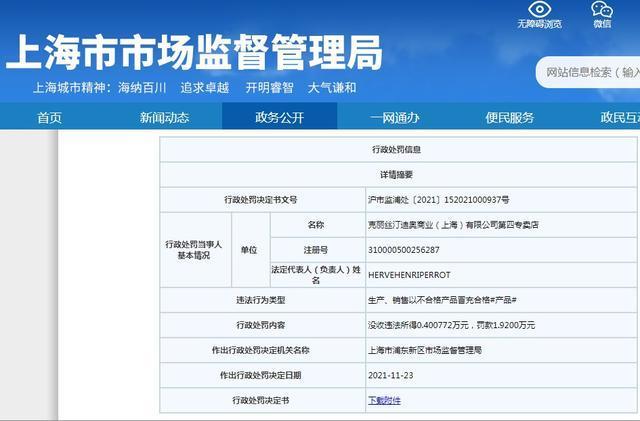Screen dimensions: 640x421
Task: Open the 便民服务 menu item
Action: [x=510, y=118]
